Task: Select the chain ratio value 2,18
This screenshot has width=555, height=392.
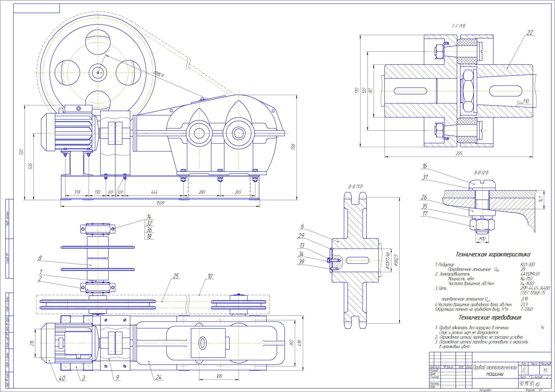Action: coord(525,299)
